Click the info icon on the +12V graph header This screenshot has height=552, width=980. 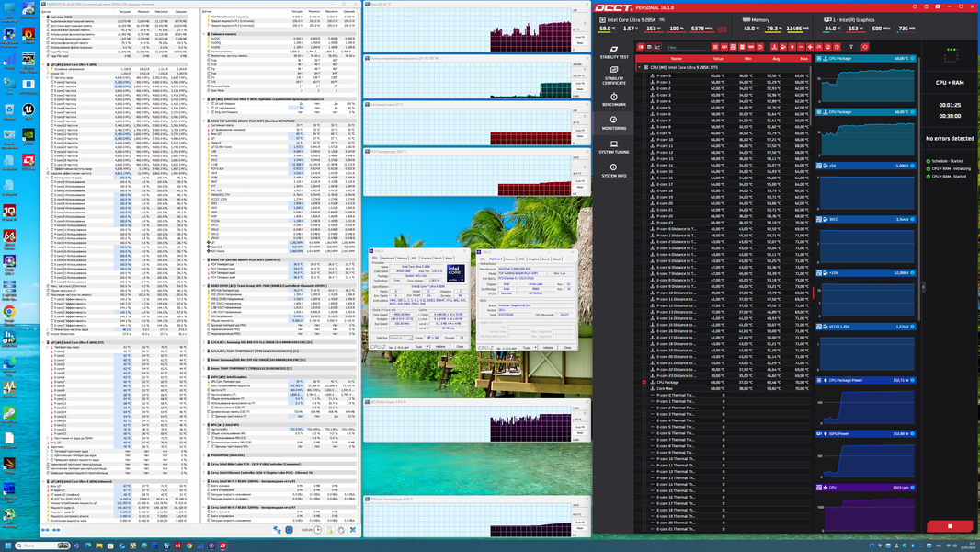coord(913,272)
